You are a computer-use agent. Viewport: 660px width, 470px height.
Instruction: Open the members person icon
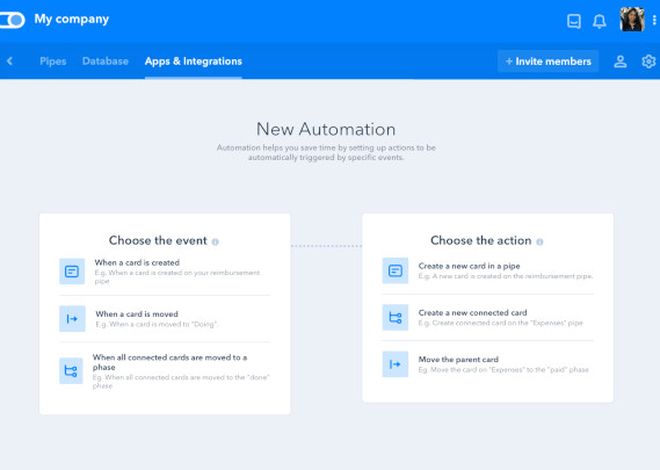click(620, 61)
